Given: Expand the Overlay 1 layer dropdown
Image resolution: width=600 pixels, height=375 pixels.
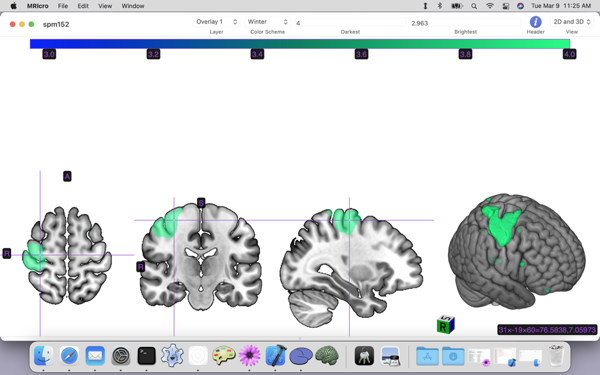Looking at the screenshot, I should (217, 22).
